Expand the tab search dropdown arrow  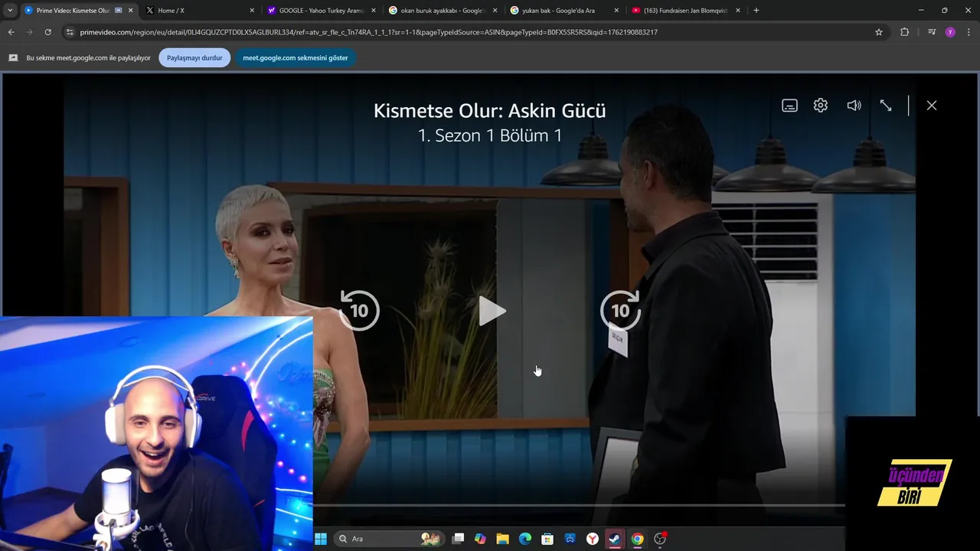click(x=10, y=11)
